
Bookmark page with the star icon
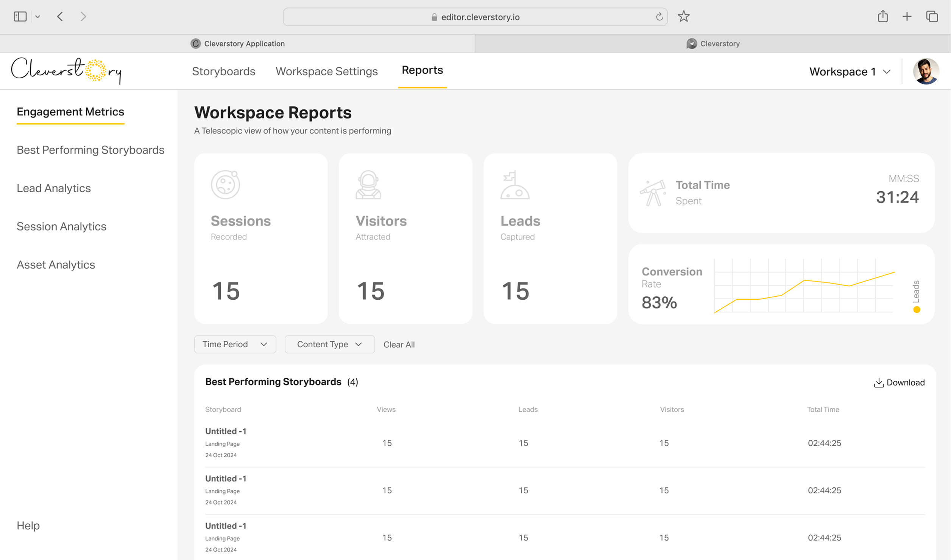point(684,17)
